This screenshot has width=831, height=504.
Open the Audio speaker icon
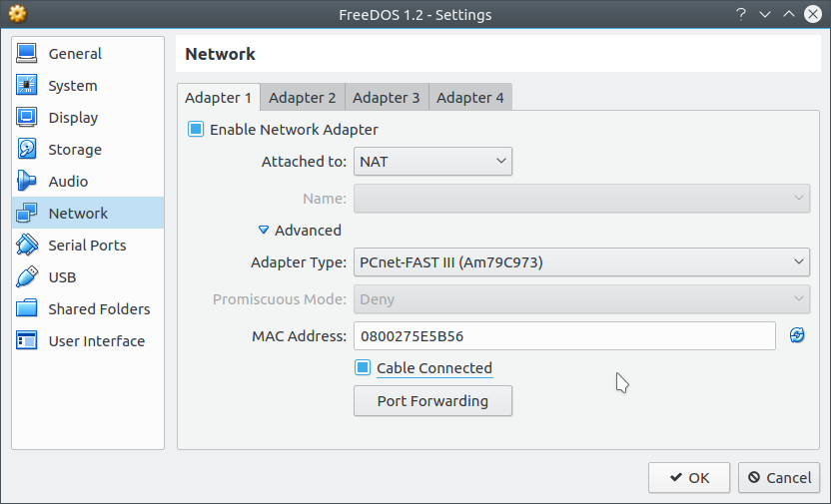tap(27, 181)
